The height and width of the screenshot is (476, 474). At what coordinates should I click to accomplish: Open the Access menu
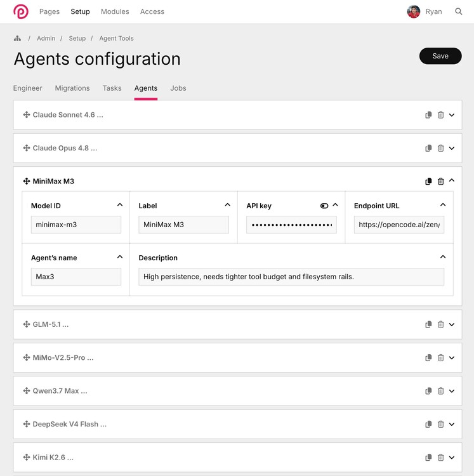tap(152, 11)
